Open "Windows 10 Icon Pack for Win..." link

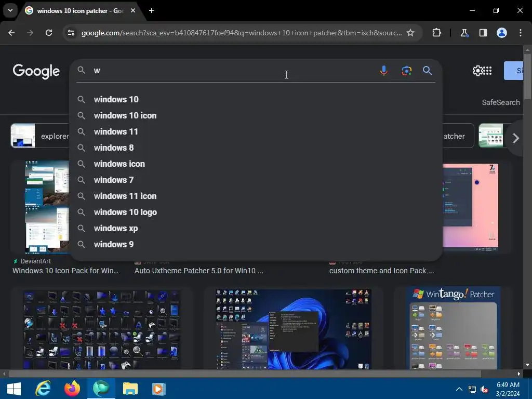point(65,271)
